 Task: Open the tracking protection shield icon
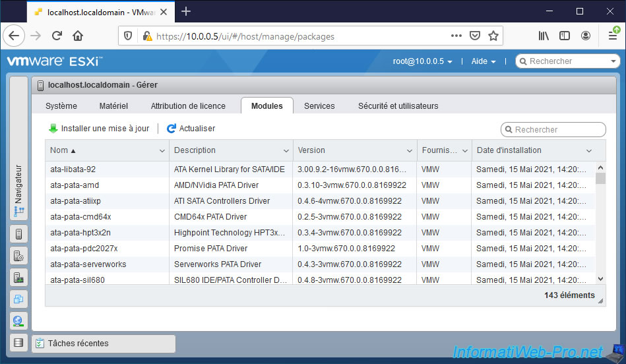point(128,36)
